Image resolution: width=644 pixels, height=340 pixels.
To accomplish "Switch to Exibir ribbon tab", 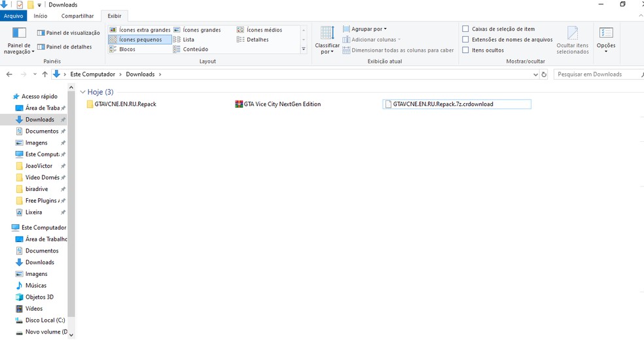I will click(x=114, y=16).
